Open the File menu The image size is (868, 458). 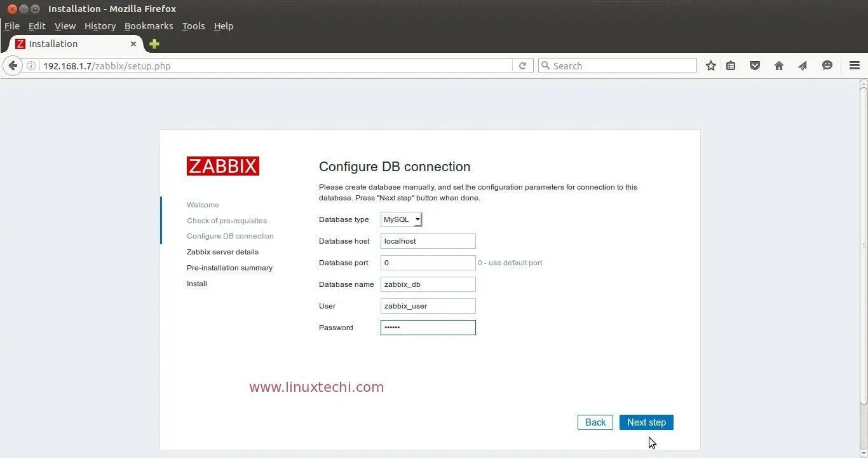tap(12, 26)
